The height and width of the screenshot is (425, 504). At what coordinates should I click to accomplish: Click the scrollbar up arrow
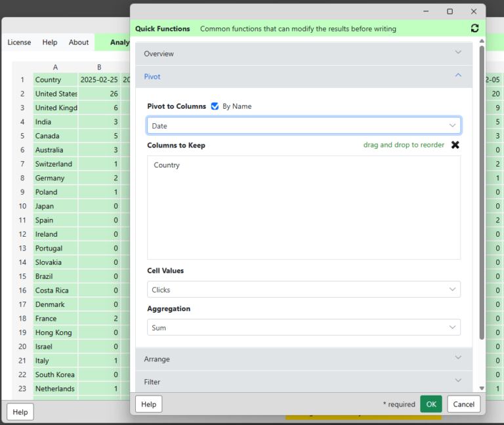click(x=482, y=41)
